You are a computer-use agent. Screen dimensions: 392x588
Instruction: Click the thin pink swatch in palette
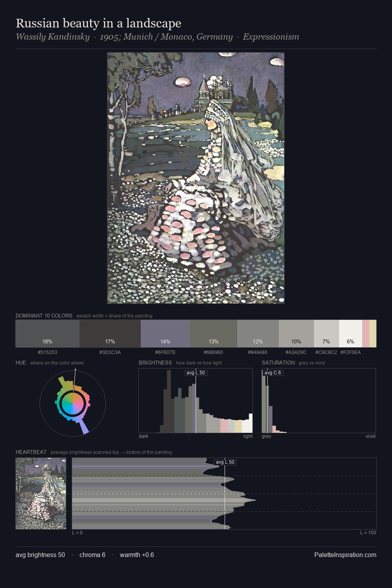click(x=366, y=334)
